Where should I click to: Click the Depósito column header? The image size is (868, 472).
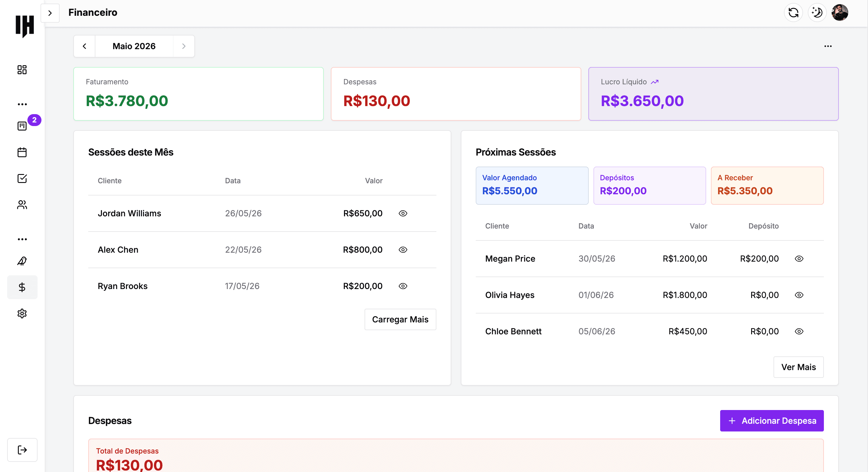click(764, 226)
